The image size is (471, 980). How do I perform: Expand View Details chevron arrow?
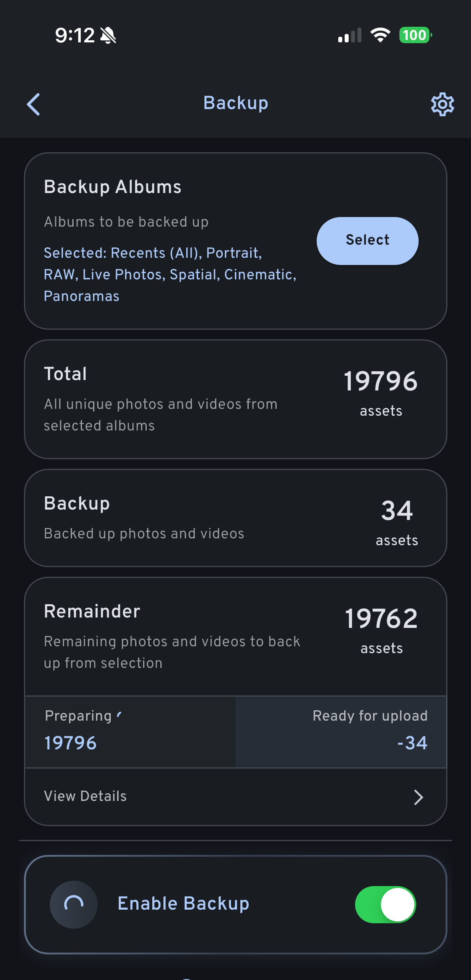[418, 797]
